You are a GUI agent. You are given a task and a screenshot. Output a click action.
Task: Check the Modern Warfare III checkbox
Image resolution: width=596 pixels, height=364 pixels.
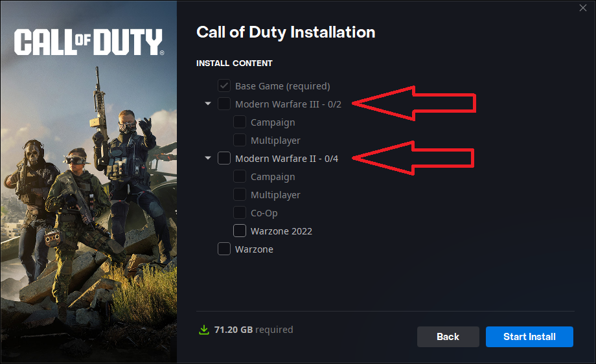[224, 104]
